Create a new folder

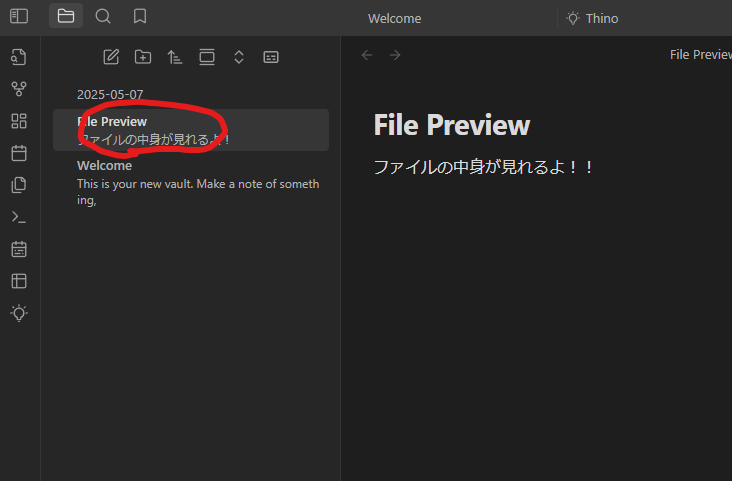click(143, 57)
